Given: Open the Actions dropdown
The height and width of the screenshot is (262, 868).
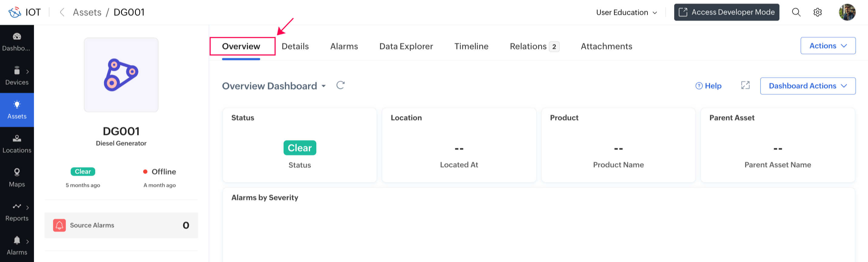Looking at the screenshot, I should [x=828, y=46].
